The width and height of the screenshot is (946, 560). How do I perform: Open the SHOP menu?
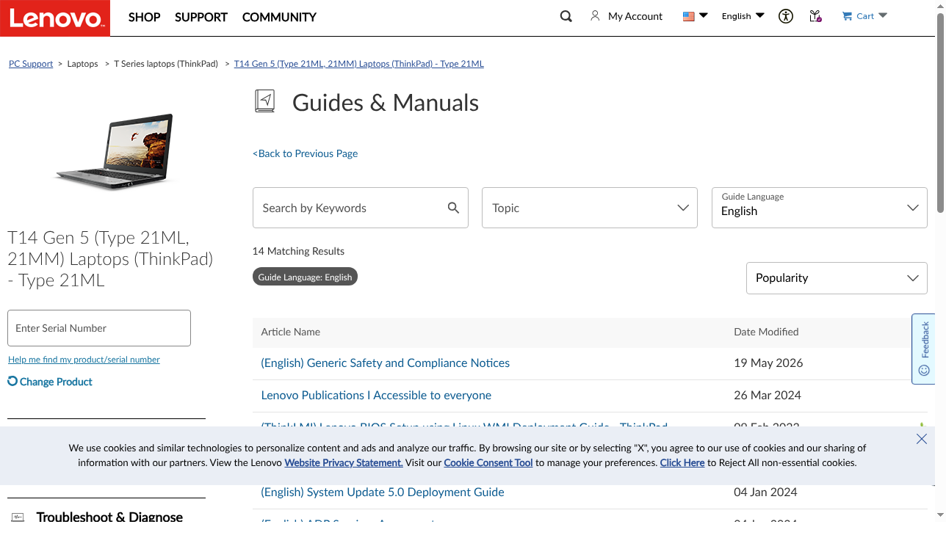(144, 17)
